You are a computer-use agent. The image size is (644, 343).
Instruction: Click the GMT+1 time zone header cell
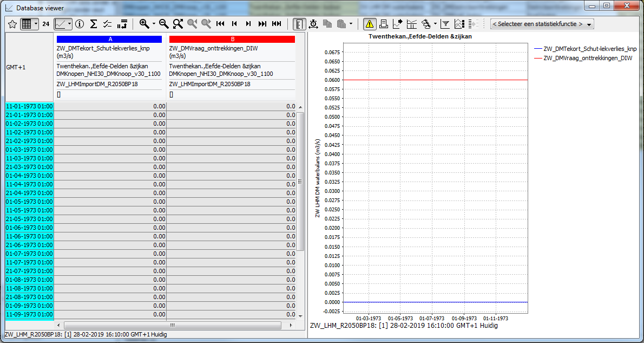pos(29,67)
